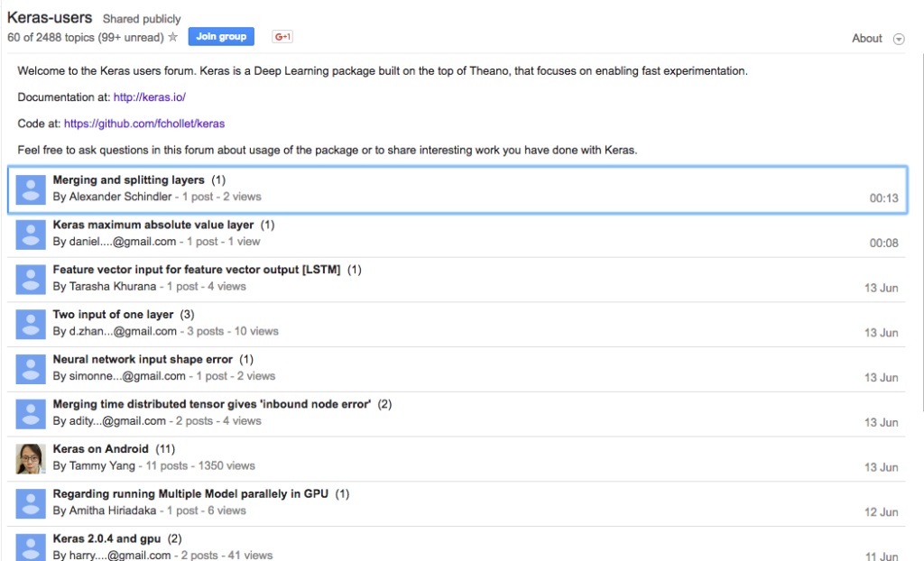Open Regarding running Multiple Model topic
The image size is (924, 561).
190,493
